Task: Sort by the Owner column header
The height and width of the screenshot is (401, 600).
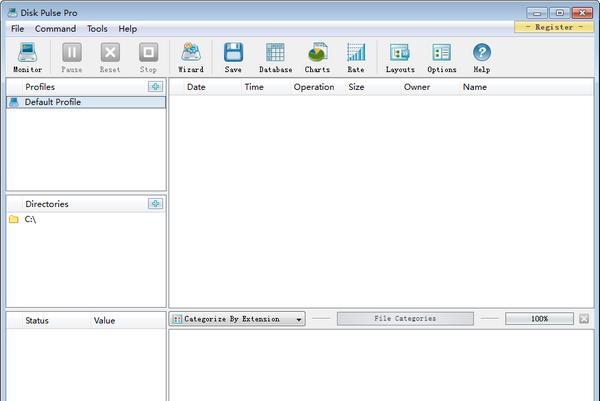Action: click(417, 87)
